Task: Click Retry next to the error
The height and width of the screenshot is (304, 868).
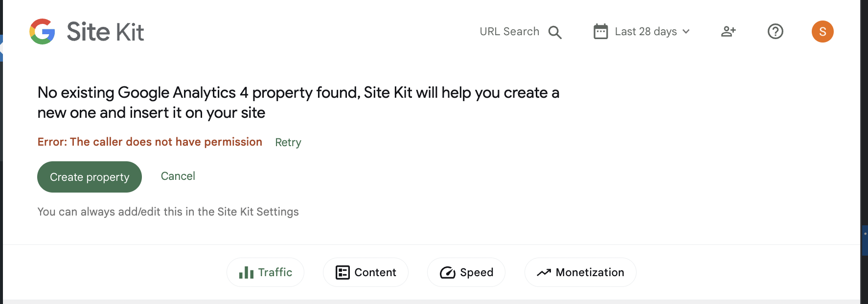Action: (288, 142)
